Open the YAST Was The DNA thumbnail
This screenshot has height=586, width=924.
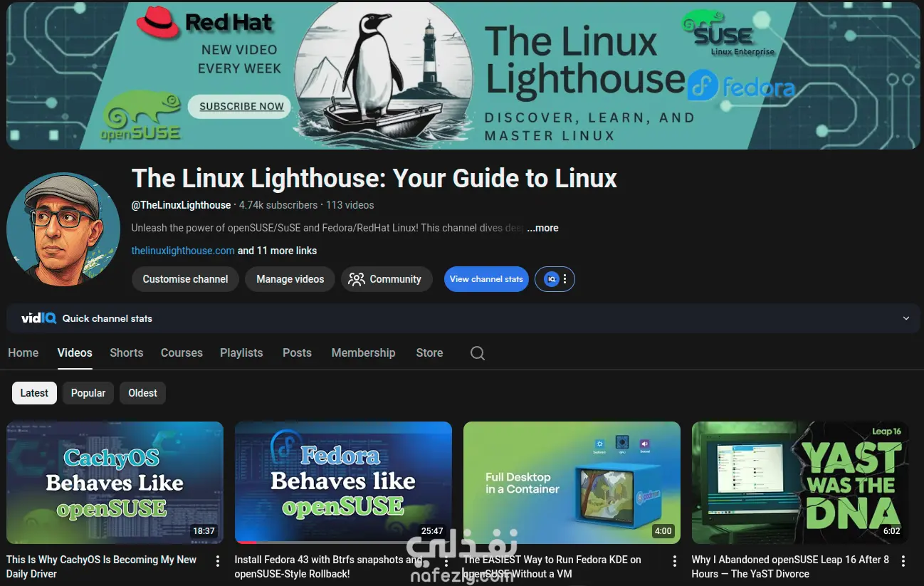pyautogui.click(x=800, y=483)
